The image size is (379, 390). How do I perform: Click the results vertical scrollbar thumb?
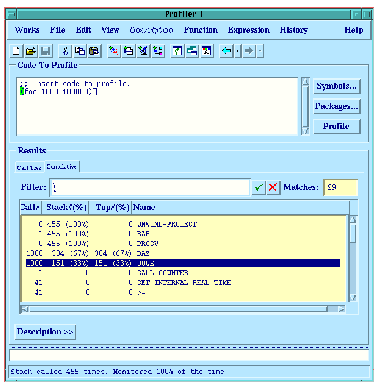[353, 233]
